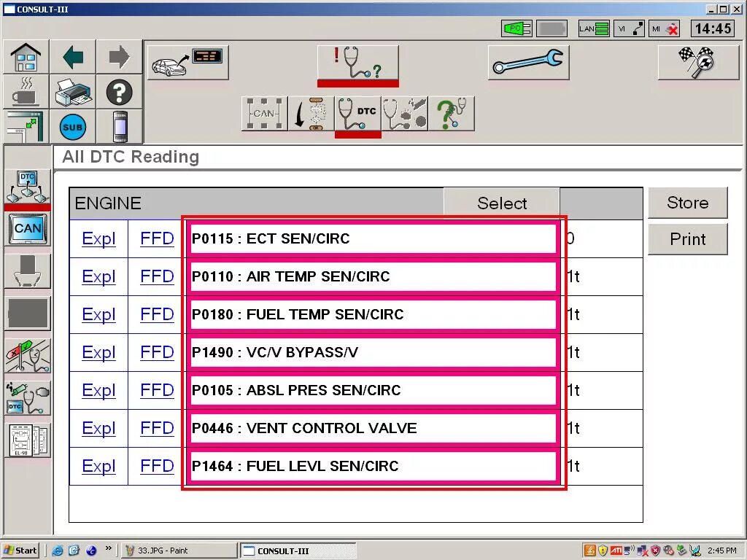Click sidebar gray funnel icon

(x=28, y=271)
